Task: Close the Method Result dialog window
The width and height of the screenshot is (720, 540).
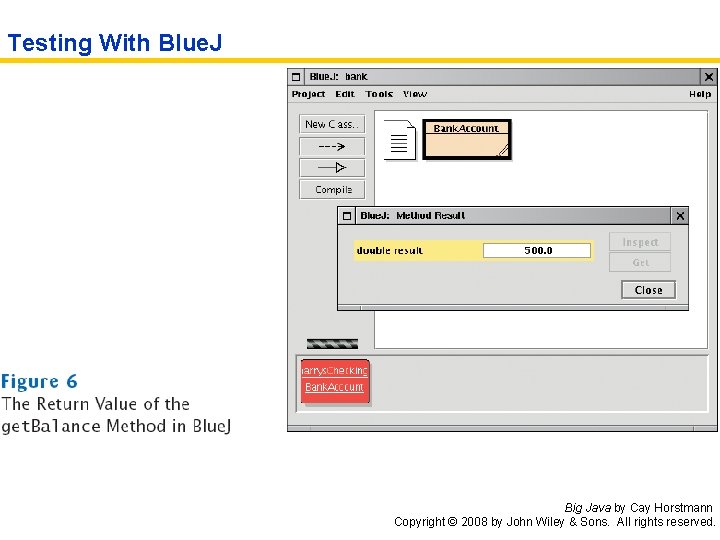Action: coord(680,216)
